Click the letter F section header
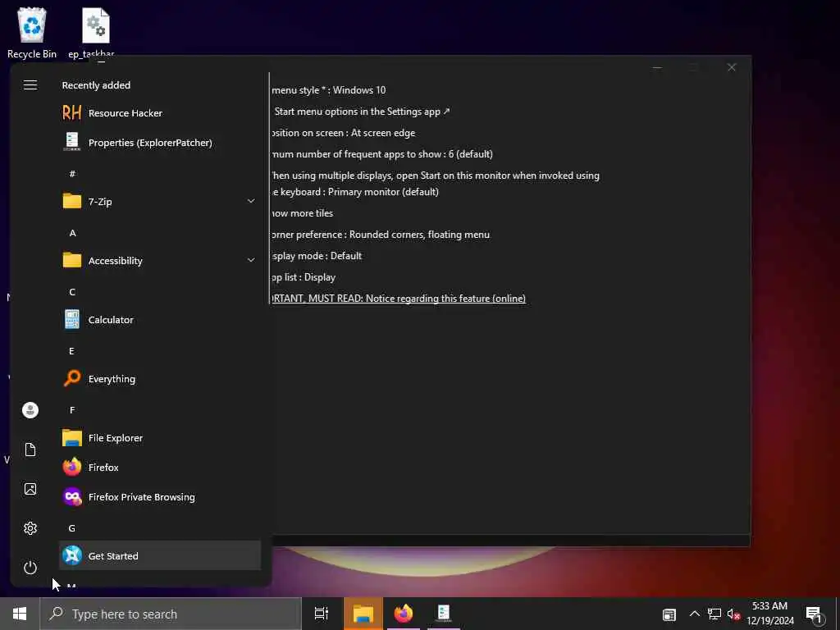This screenshot has height=630, width=840. 72,410
